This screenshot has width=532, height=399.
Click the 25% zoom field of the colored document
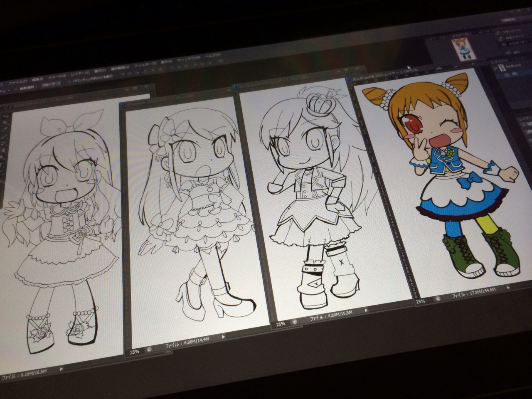pyautogui.click(x=421, y=301)
